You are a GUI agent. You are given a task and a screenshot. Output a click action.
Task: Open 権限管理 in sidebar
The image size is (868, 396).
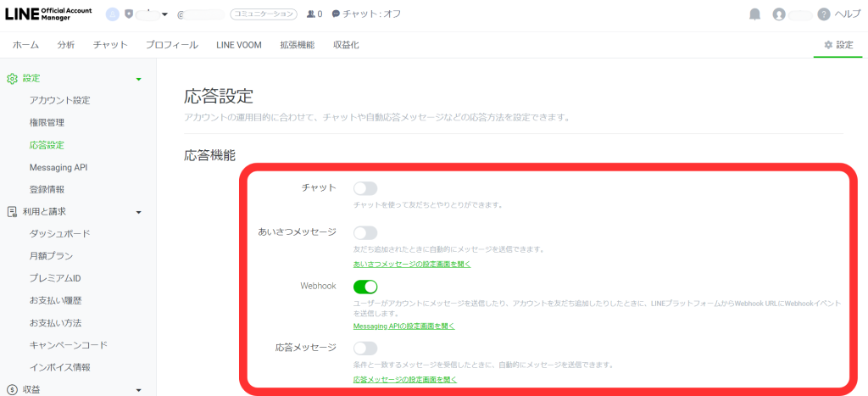(x=47, y=123)
